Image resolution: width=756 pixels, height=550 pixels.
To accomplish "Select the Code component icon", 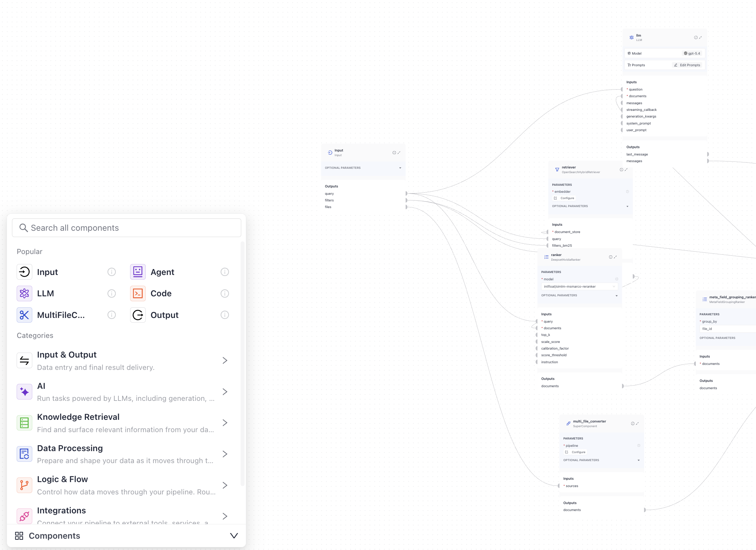I will tap(138, 294).
